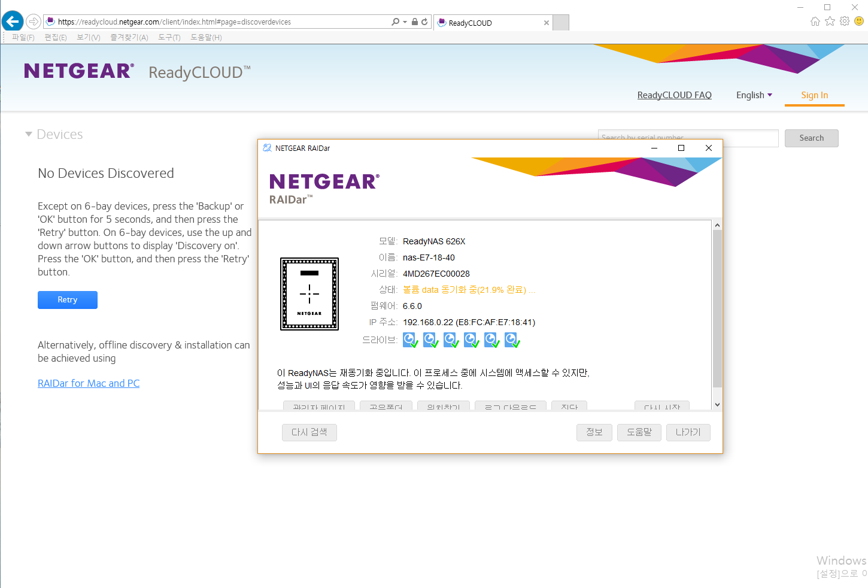Select the Sign In tab
The image size is (868, 588).
coord(815,95)
